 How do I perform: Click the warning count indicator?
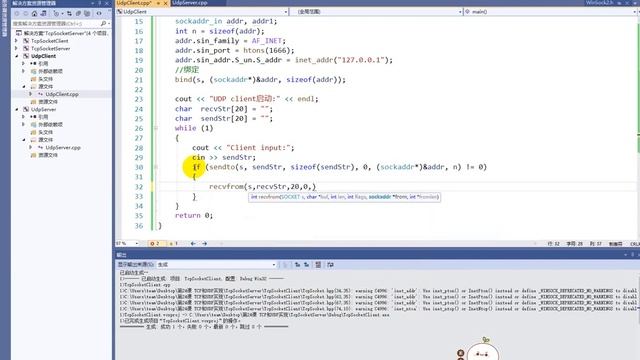(x=173, y=243)
